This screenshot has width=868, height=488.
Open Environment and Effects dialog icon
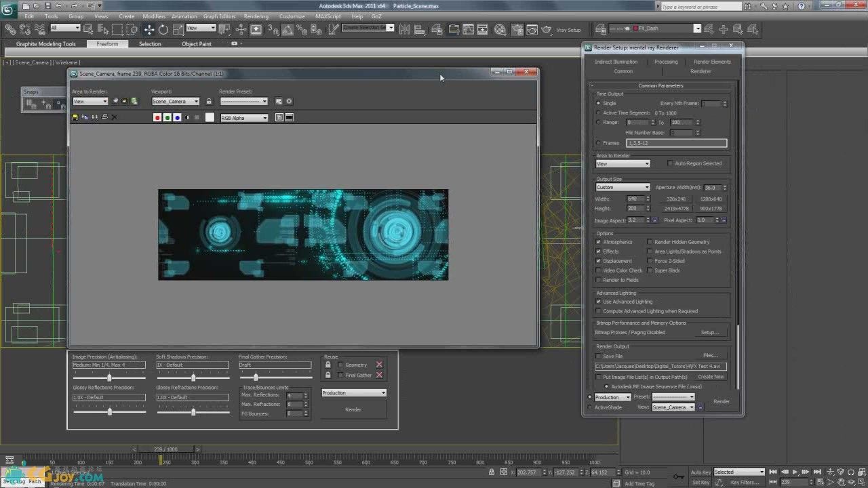(289, 101)
